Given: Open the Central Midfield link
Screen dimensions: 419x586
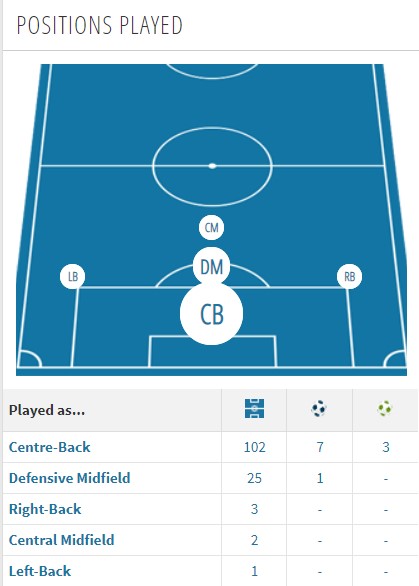Looking at the screenshot, I should tap(61, 540).
